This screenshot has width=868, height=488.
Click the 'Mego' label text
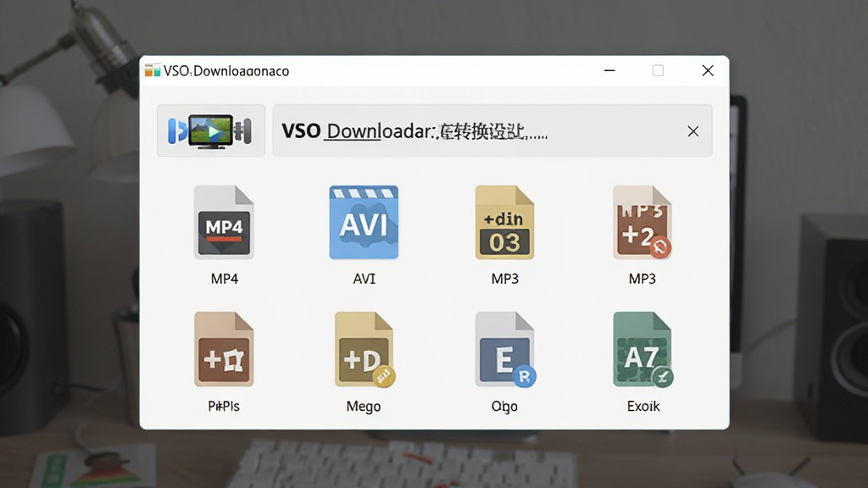click(x=363, y=407)
